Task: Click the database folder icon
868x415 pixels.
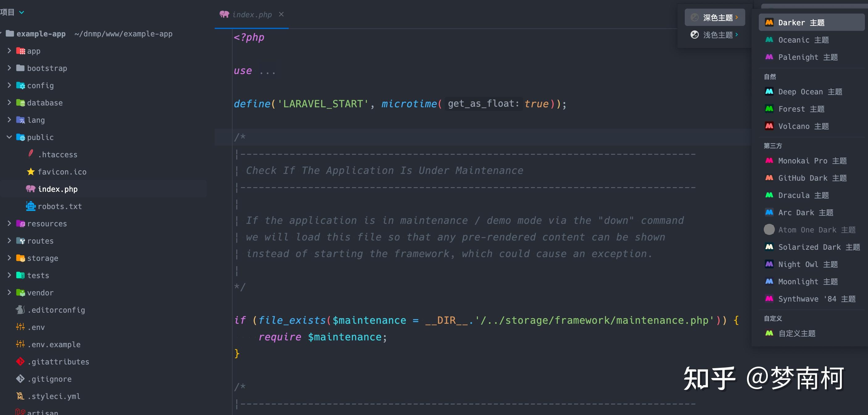Action: tap(20, 102)
